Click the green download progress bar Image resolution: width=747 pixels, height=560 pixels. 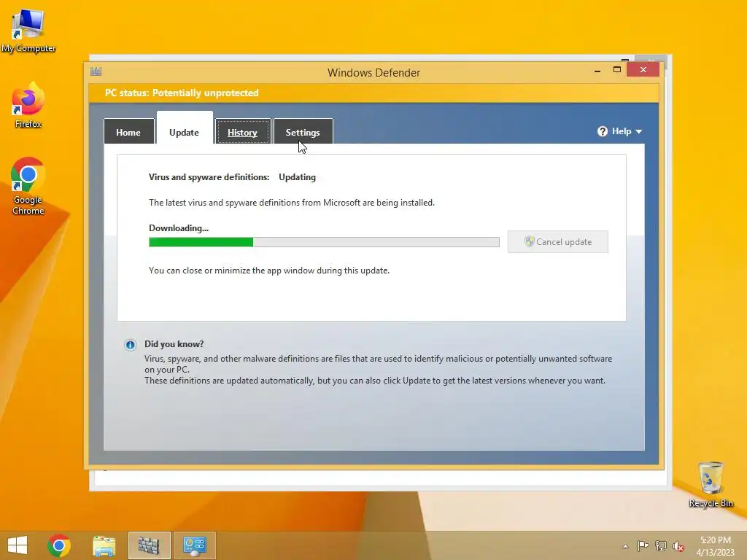click(324, 242)
